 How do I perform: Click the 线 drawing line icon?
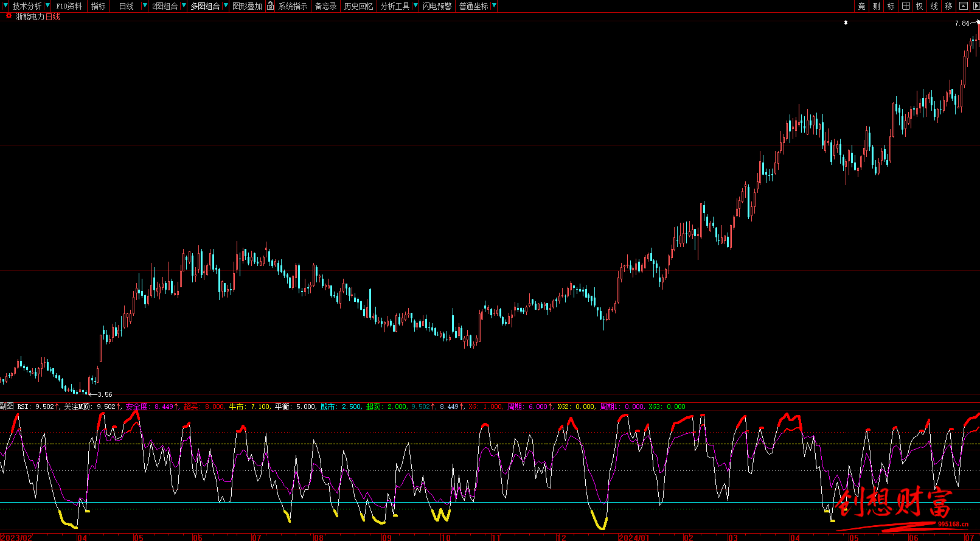coord(934,6)
